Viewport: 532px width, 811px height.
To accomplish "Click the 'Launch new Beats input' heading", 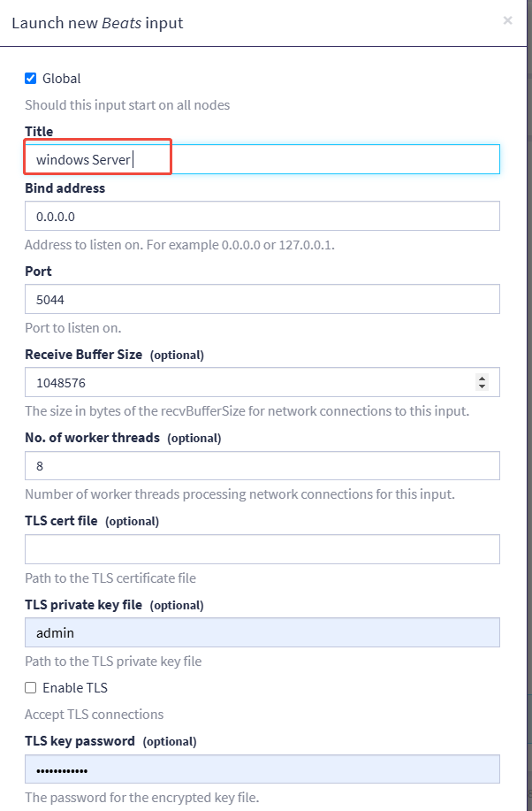I will [97, 22].
